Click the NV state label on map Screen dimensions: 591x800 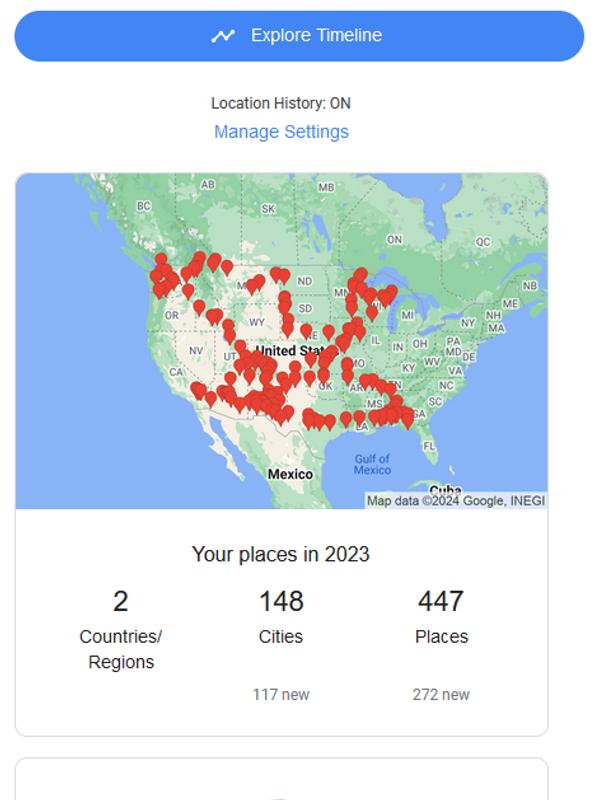196,351
